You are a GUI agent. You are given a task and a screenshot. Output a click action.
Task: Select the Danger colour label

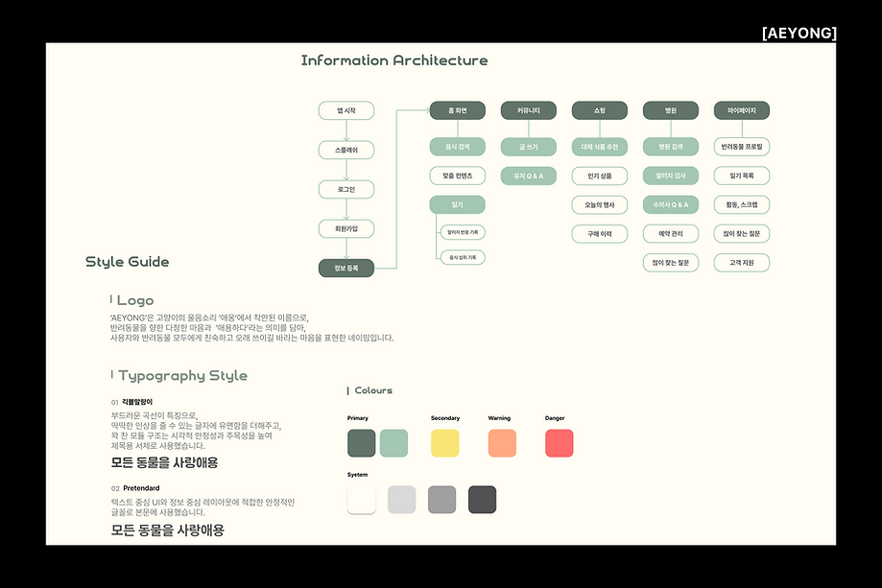[555, 418]
